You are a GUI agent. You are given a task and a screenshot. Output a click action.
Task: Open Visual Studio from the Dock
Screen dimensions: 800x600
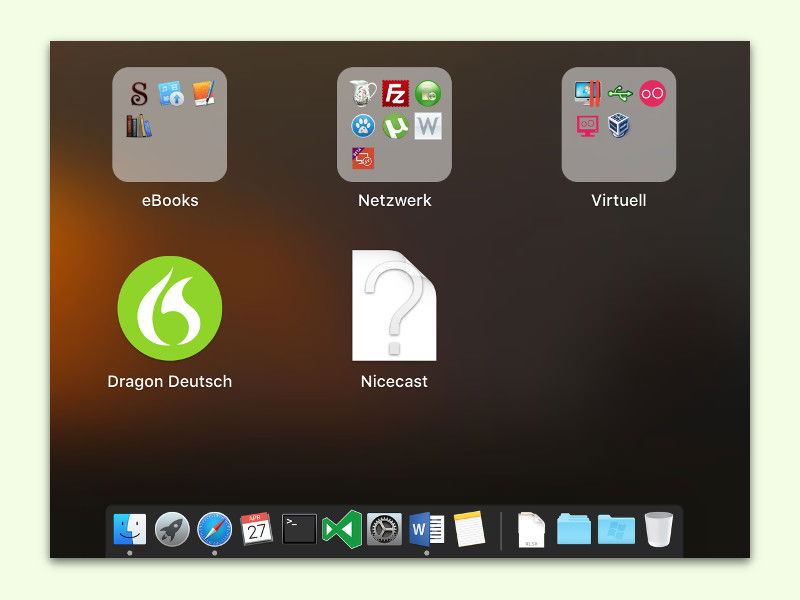pyautogui.click(x=342, y=529)
